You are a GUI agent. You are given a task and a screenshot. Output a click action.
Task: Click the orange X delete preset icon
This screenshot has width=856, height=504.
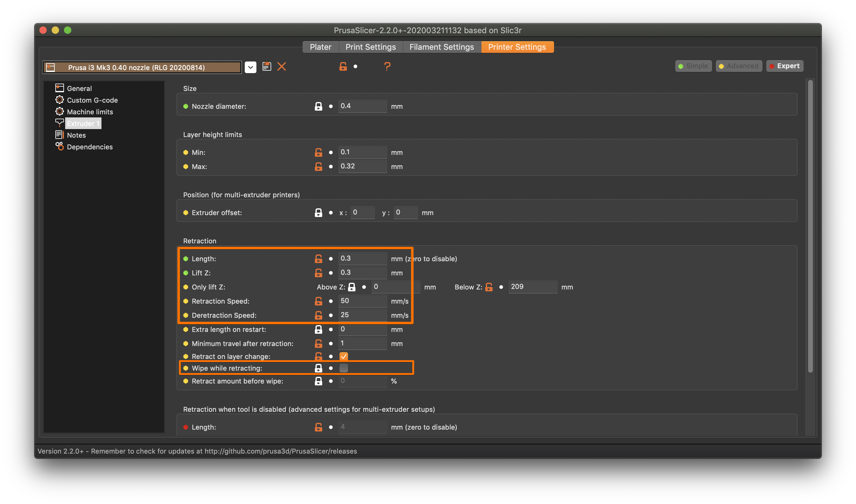click(x=282, y=66)
